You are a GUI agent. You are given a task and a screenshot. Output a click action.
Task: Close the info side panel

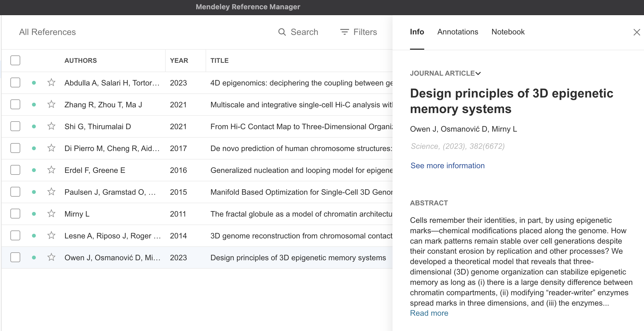(637, 32)
